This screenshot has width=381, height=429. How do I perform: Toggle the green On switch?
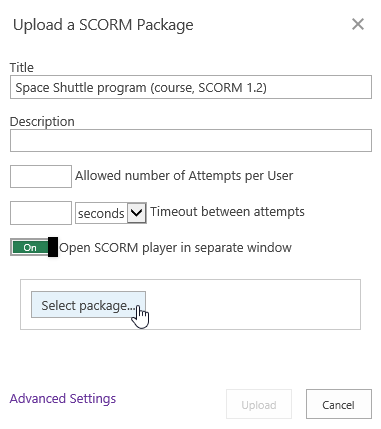[x=34, y=247]
